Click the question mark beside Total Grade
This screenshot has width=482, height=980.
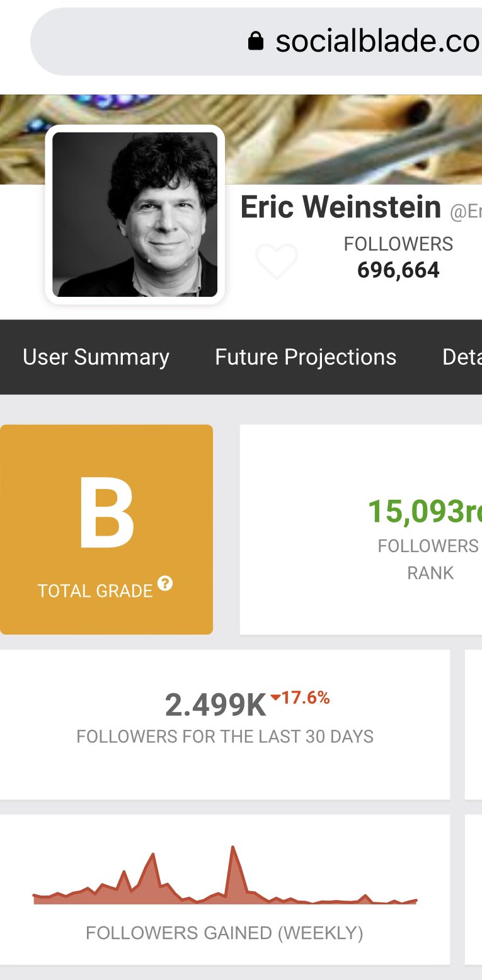point(165,584)
